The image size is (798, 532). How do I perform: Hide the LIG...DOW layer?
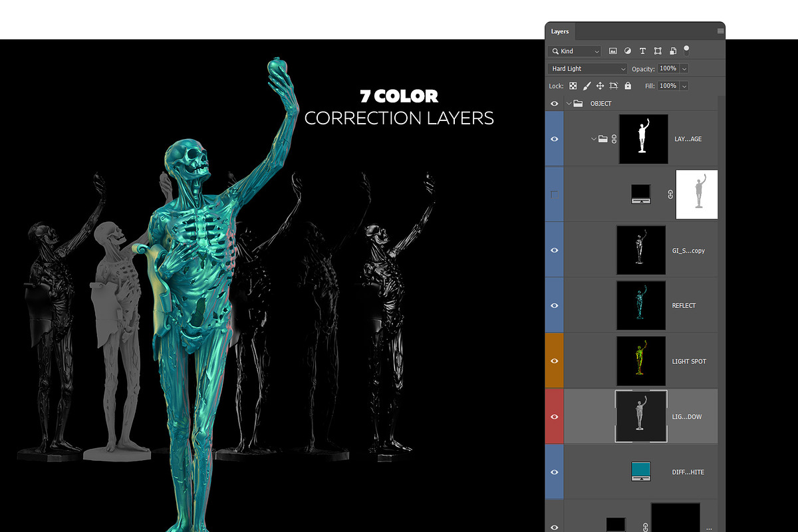point(555,416)
